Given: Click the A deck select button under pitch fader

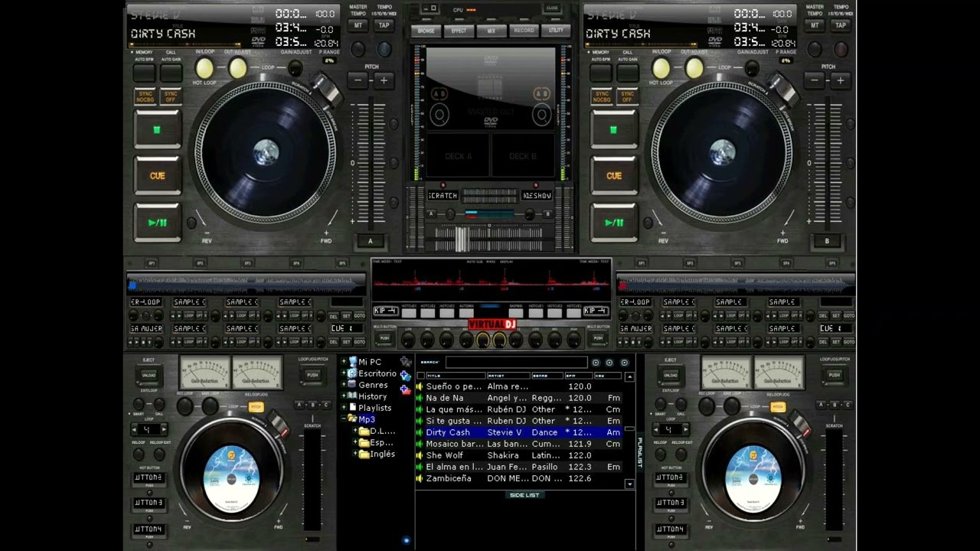Looking at the screenshot, I should coord(371,241).
